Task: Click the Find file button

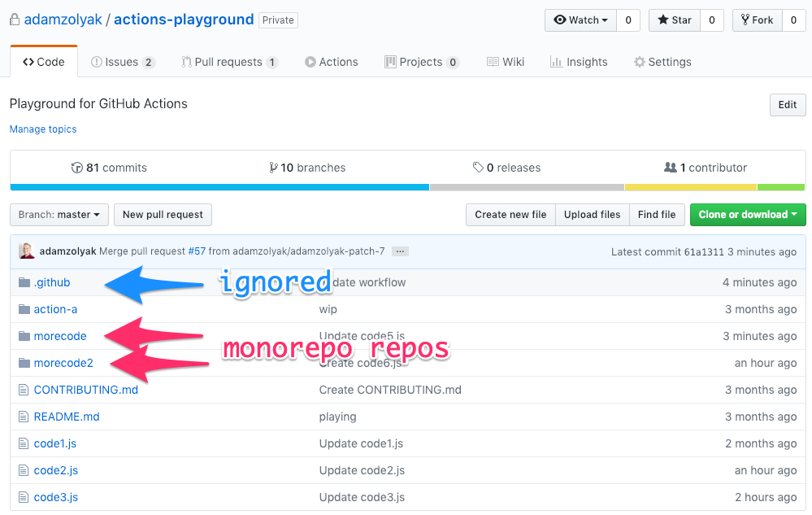Action: point(657,215)
